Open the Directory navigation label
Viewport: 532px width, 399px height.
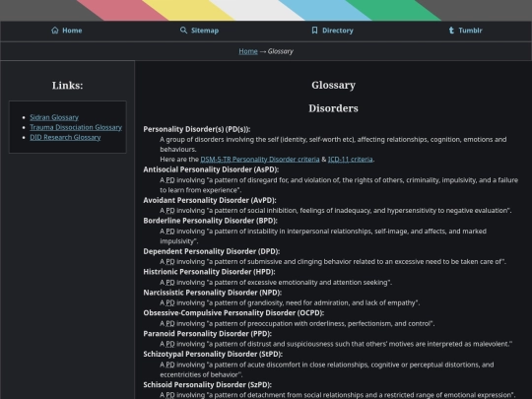tap(338, 31)
